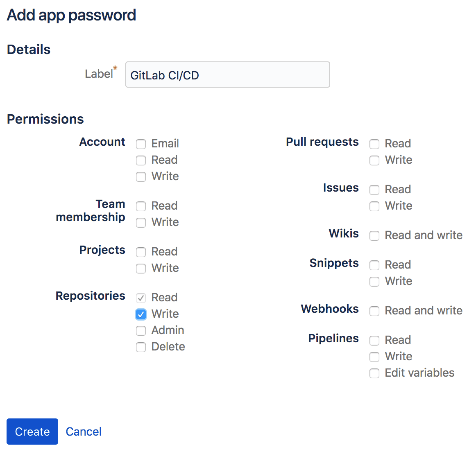Click the GitLab CI/CD label field
Screen dimensions: 476x452
click(227, 75)
